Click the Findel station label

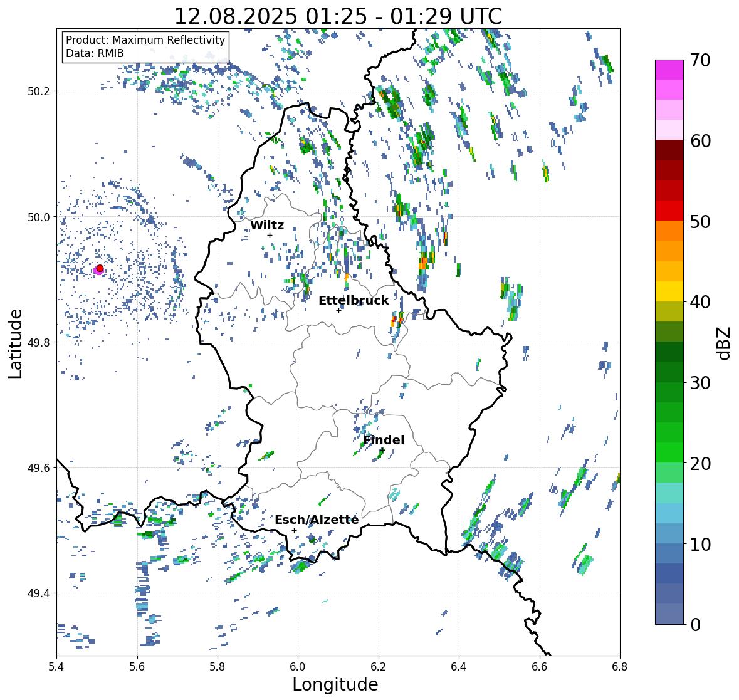(x=384, y=440)
